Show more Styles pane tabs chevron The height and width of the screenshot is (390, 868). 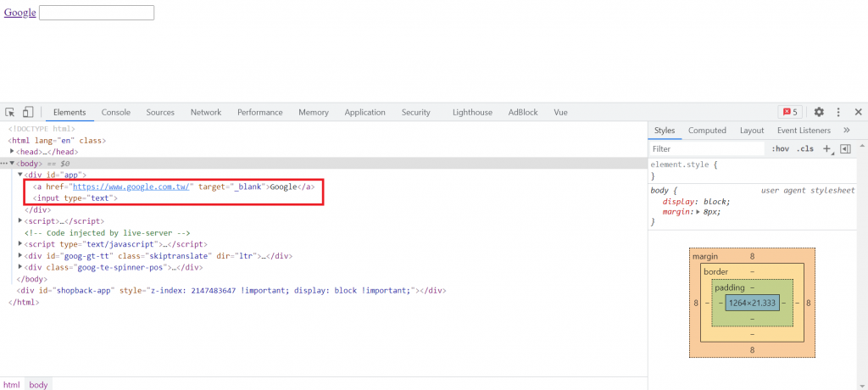click(847, 131)
